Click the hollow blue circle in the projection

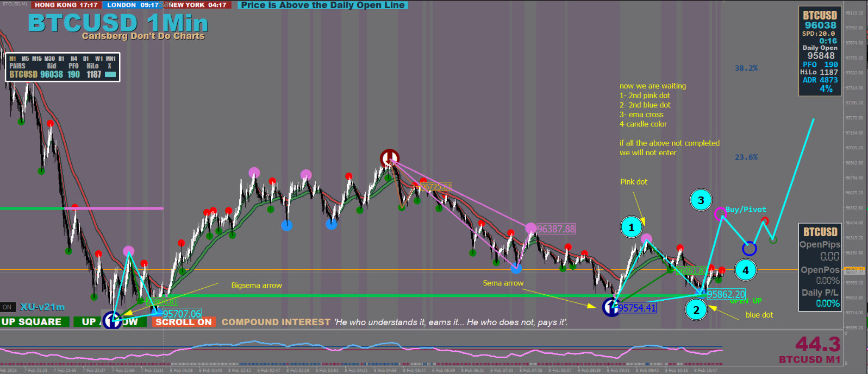(750, 249)
